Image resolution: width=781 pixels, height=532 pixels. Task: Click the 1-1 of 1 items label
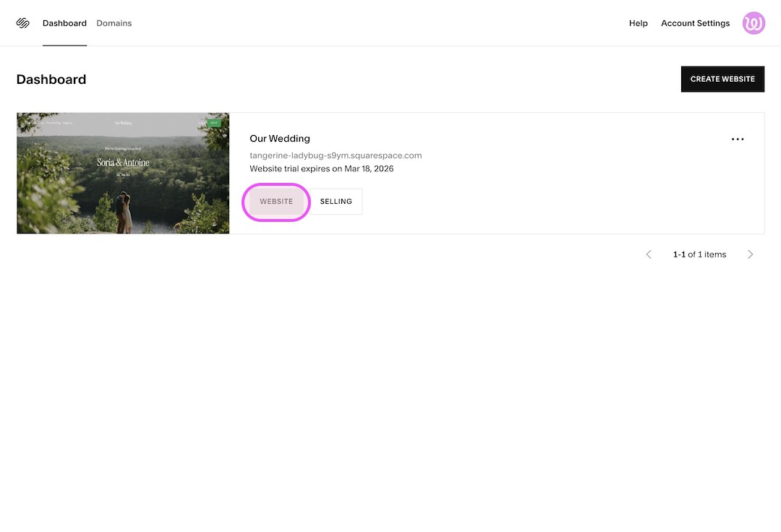699,254
